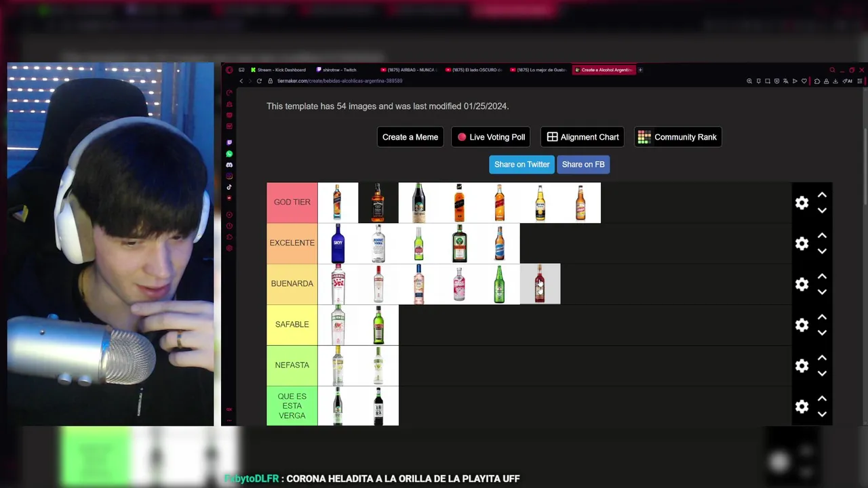Viewport: 868px width, 488px height.
Task: Select Jack Daniel's bottle in GOD TIER
Action: click(378, 203)
